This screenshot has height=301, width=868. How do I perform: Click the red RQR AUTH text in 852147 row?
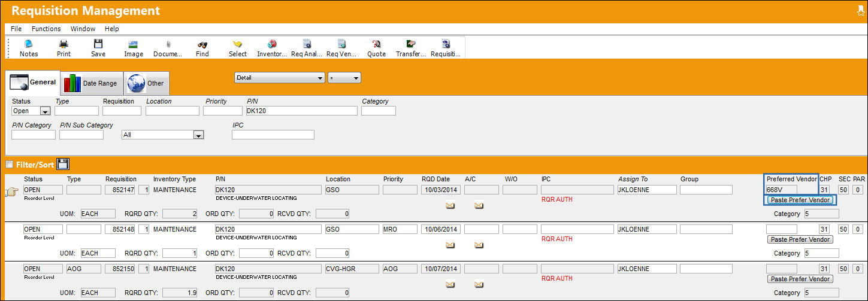(x=557, y=199)
